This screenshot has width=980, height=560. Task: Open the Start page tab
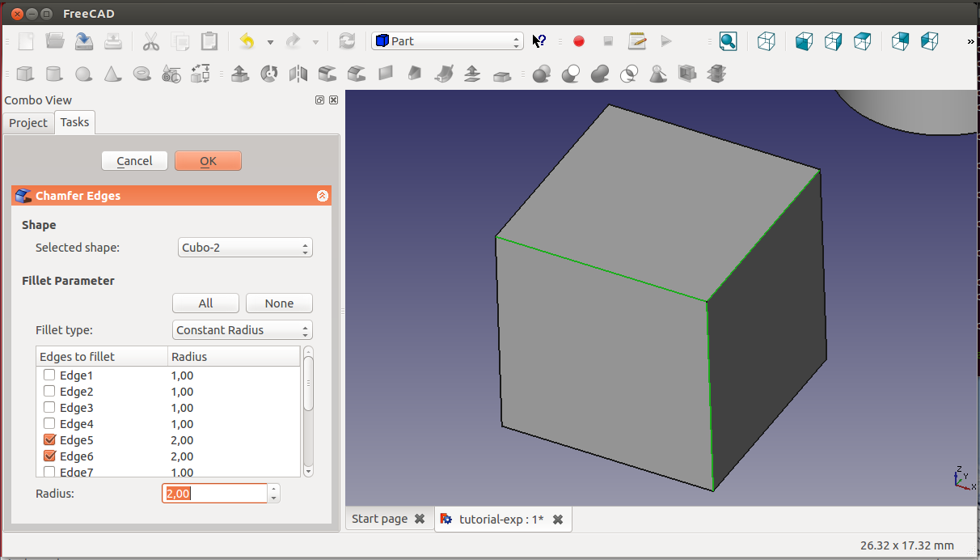click(379, 519)
